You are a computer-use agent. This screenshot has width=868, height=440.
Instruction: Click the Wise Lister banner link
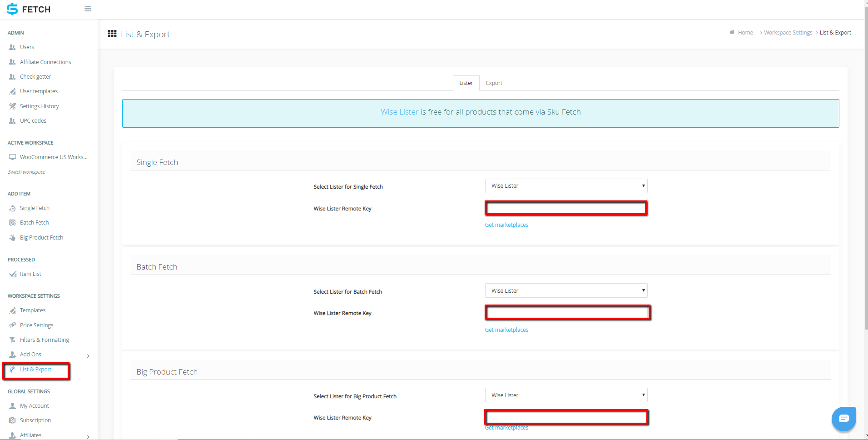[400, 112]
